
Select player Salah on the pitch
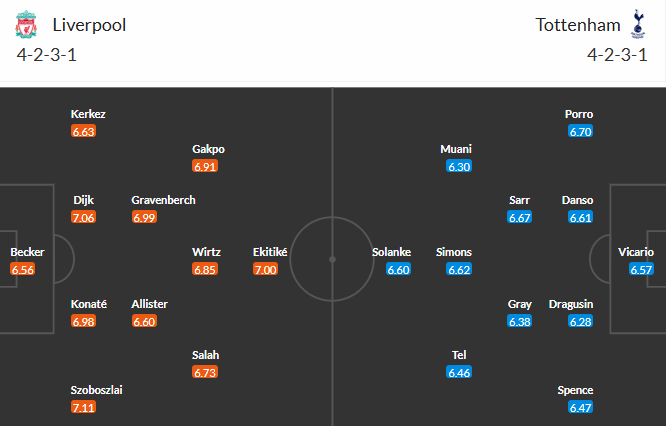click(x=205, y=355)
